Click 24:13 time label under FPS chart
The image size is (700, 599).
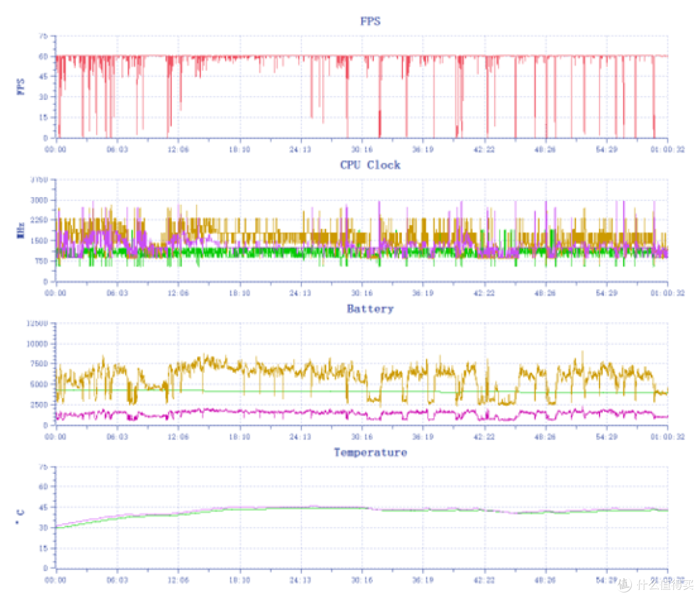(301, 149)
